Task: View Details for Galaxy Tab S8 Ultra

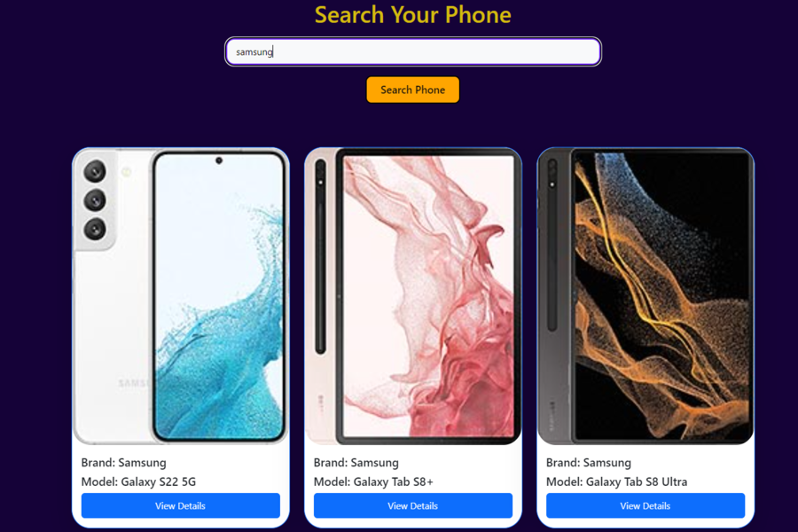Action: [x=645, y=505]
